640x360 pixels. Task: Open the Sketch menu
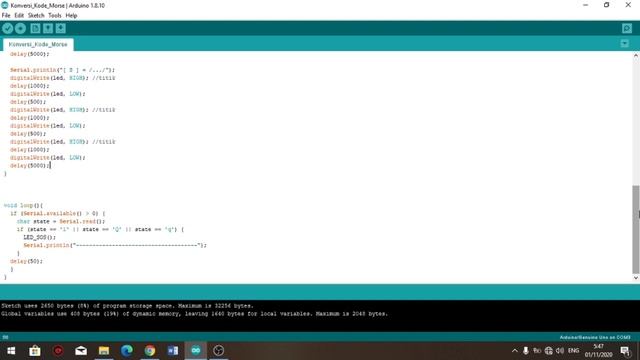click(x=36, y=16)
